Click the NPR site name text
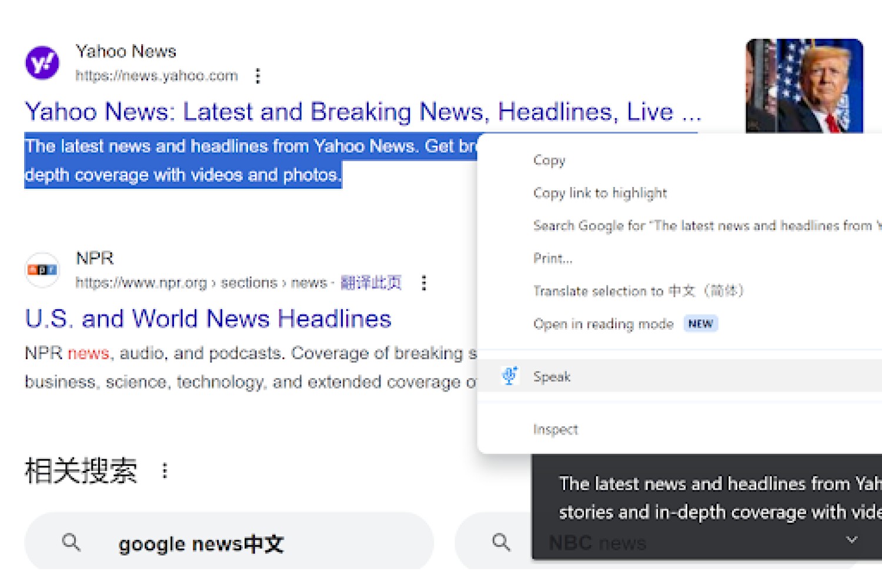This screenshot has height=588, width=882. (95, 258)
